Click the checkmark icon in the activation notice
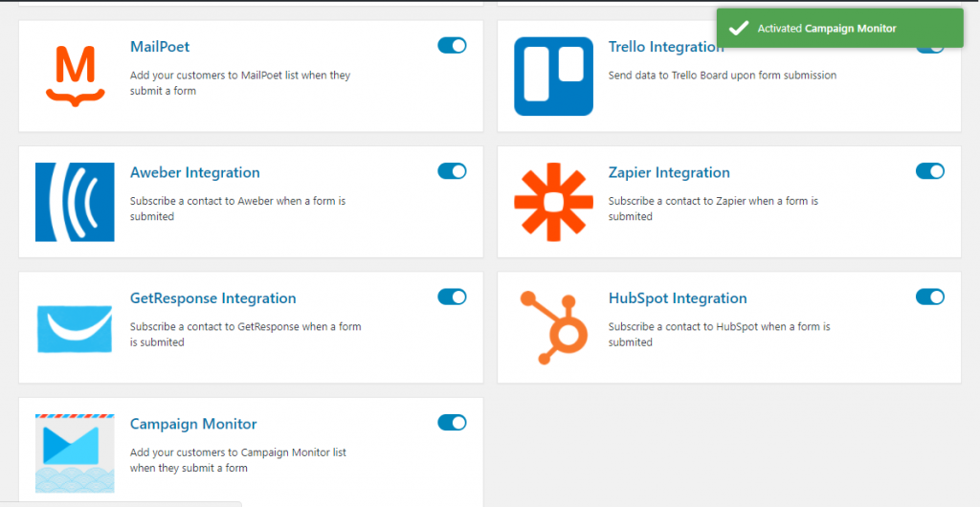The height and width of the screenshot is (507, 980). [x=739, y=28]
